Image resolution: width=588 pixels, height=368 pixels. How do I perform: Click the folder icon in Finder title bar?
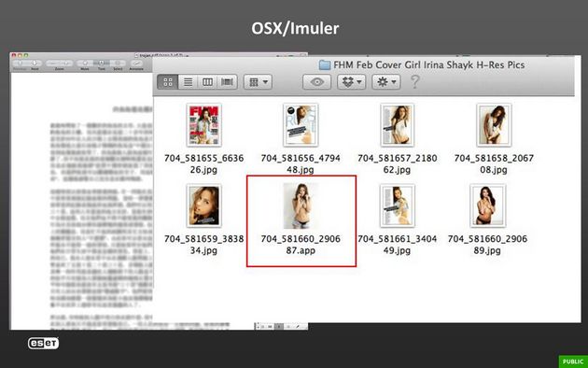coord(325,64)
